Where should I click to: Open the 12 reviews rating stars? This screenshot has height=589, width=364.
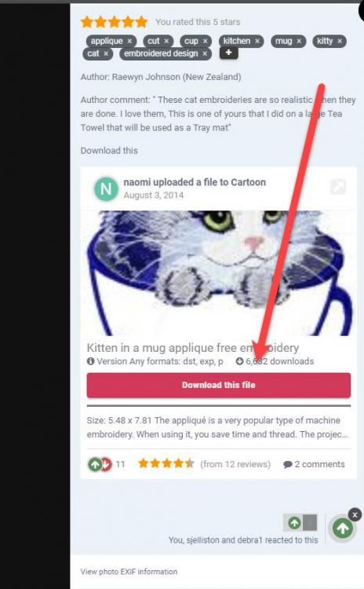(166, 463)
